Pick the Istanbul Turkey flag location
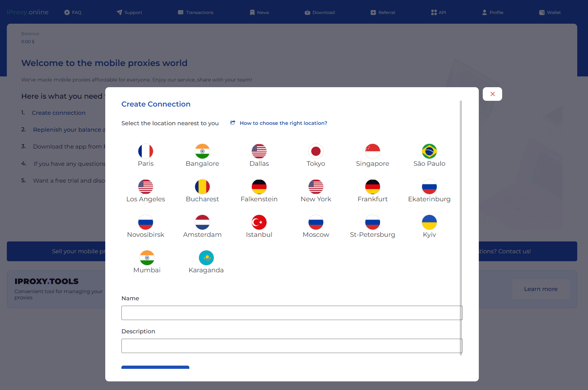This screenshot has height=390, width=588. coord(259,222)
